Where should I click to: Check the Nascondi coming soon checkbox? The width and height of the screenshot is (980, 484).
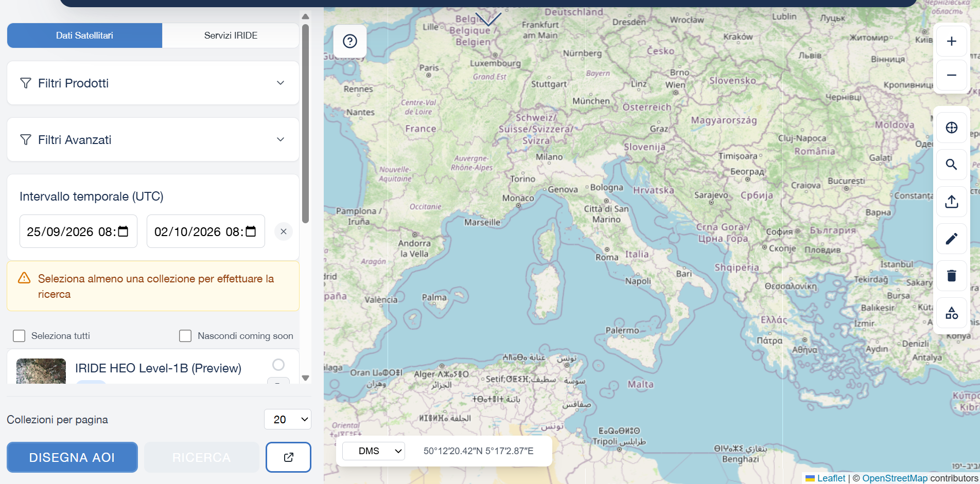(185, 336)
